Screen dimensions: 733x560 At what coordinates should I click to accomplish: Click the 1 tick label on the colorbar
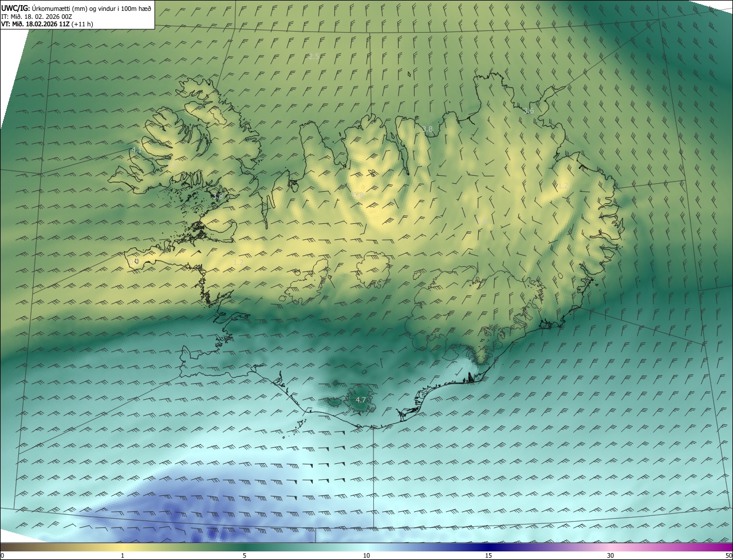pyautogui.click(x=123, y=555)
